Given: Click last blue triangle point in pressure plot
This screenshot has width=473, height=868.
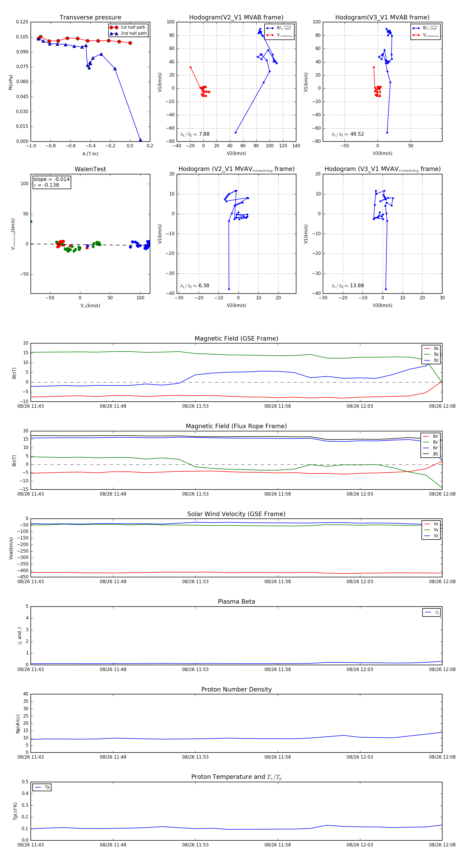Looking at the screenshot, I should click(140, 140).
